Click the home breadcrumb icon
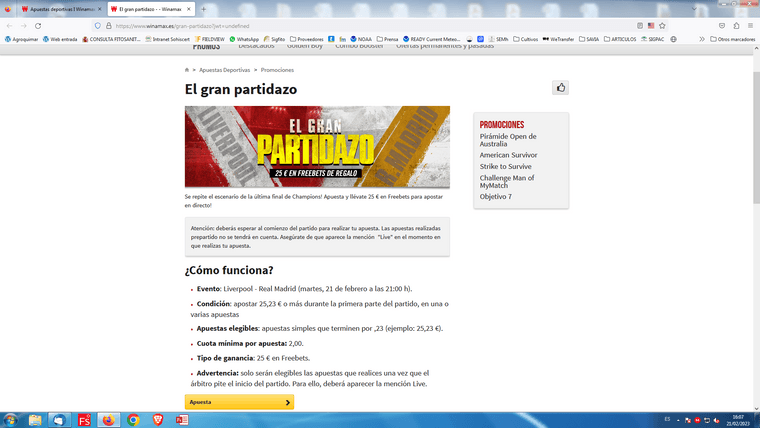 coord(187,70)
